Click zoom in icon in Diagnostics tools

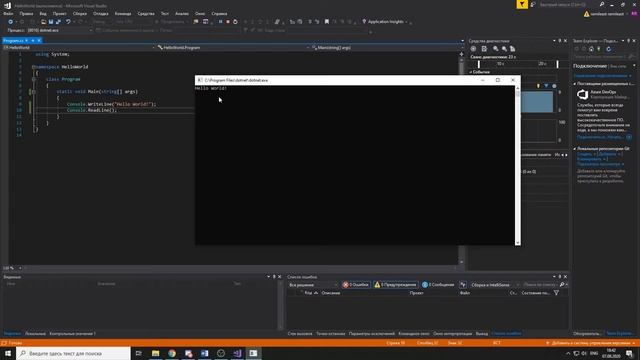496,49
